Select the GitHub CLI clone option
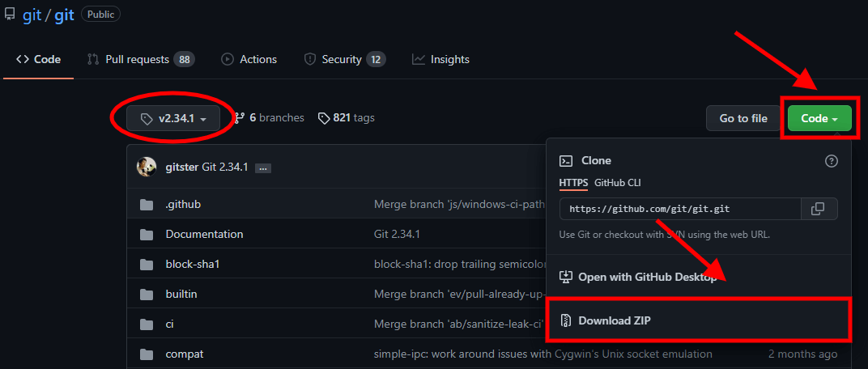The image size is (868, 369). click(618, 183)
